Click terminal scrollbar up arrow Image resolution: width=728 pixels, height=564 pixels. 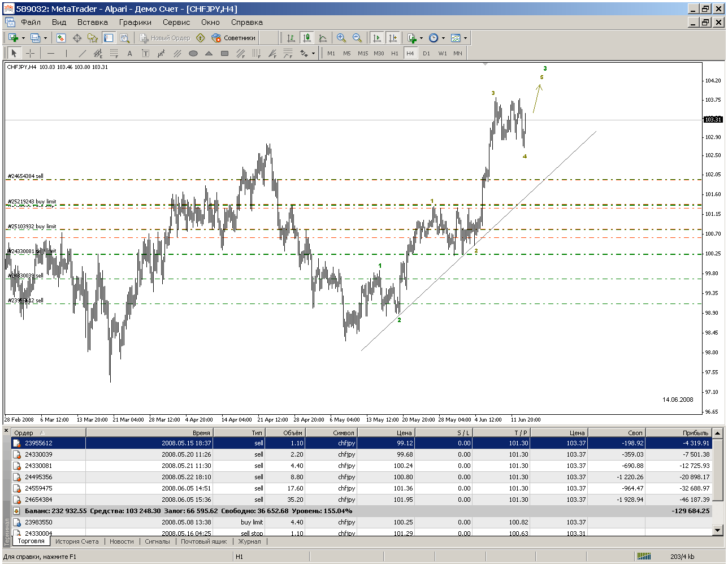click(x=718, y=433)
